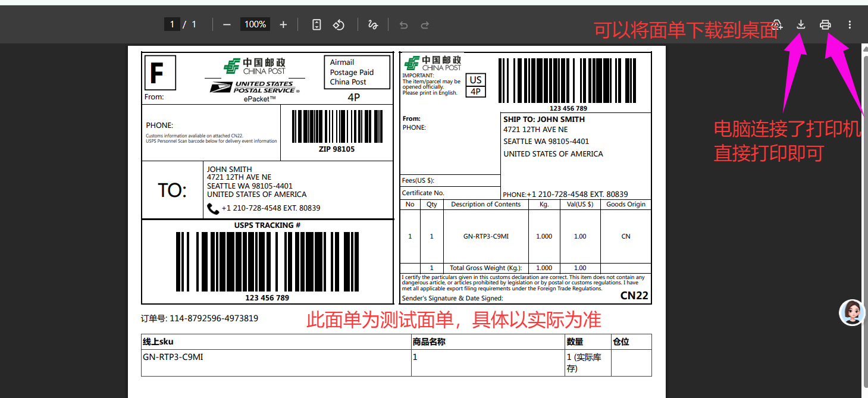868x398 pixels.
Task: Zoom in with the plus button
Action: click(283, 24)
